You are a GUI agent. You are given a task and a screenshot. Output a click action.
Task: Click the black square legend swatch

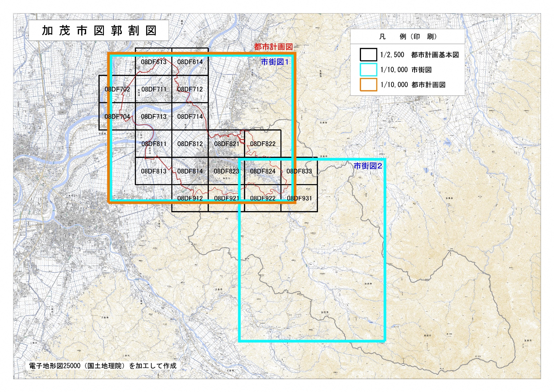point(368,55)
